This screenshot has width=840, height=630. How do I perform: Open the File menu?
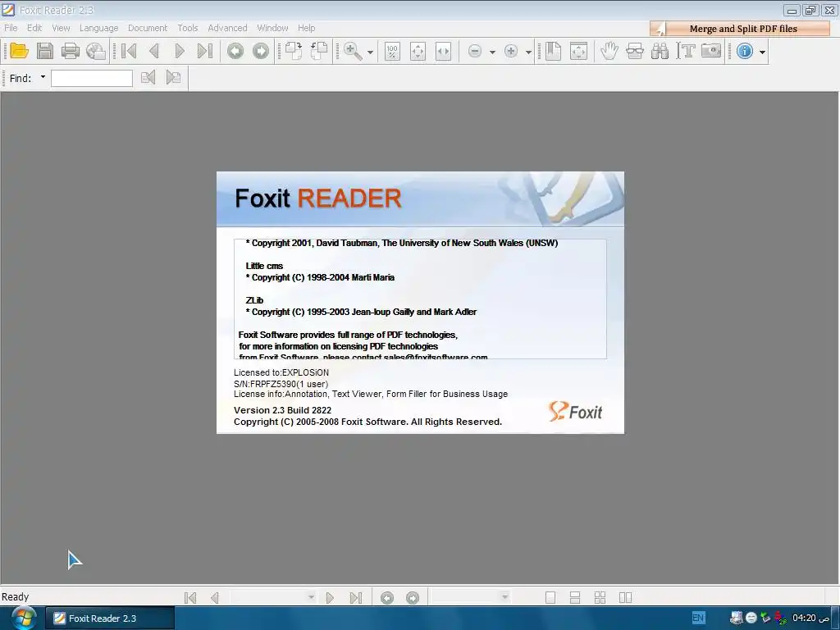[11, 28]
